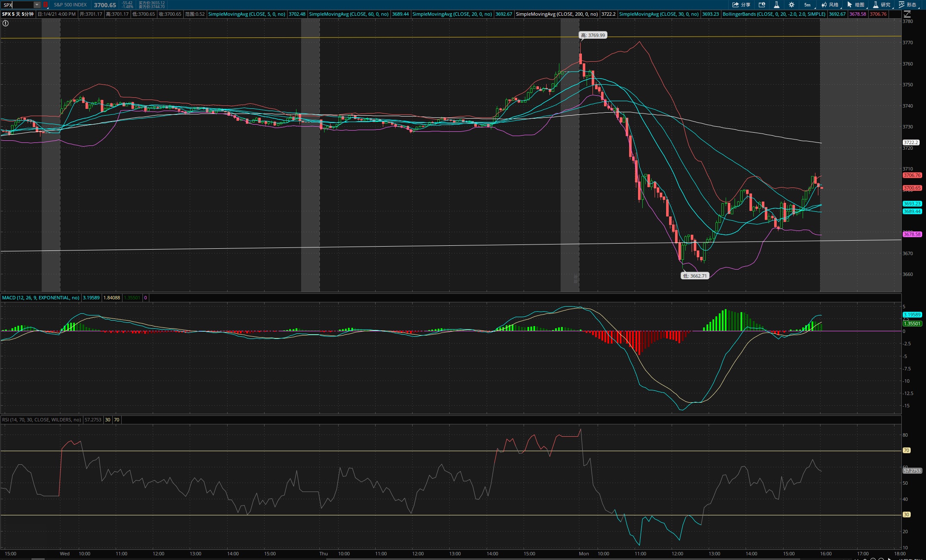Open the Patterns (形态) menu
The height and width of the screenshot is (560, 926).
click(x=908, y=5)
